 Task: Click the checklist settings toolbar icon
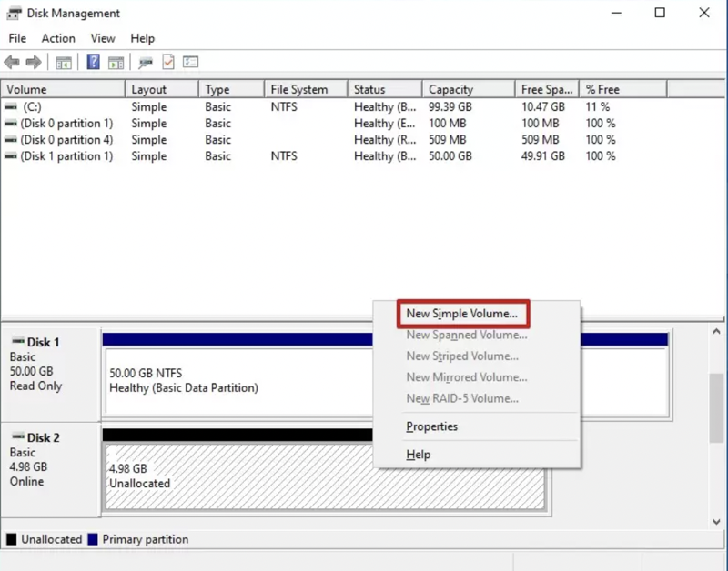pyautogui.click(x=190, y=63)
